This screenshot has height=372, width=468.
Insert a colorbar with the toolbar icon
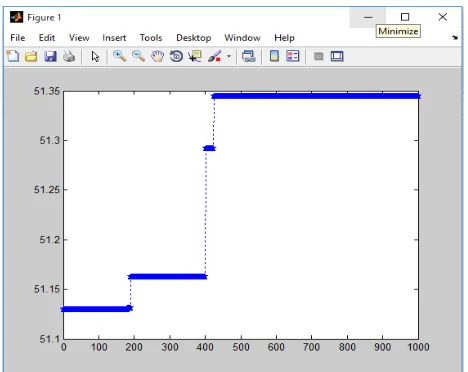point(274,56)
